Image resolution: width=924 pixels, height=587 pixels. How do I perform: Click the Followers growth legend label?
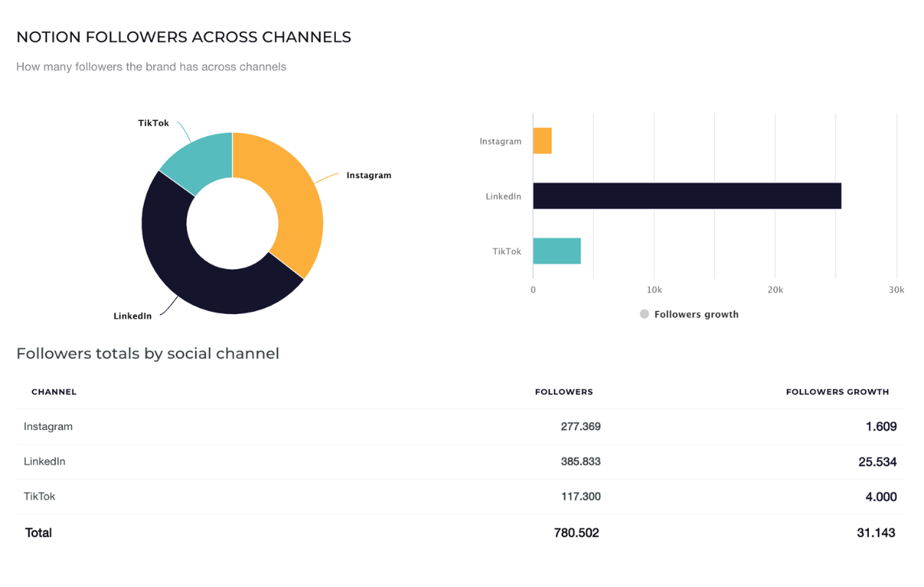click(x=697, y=314)
